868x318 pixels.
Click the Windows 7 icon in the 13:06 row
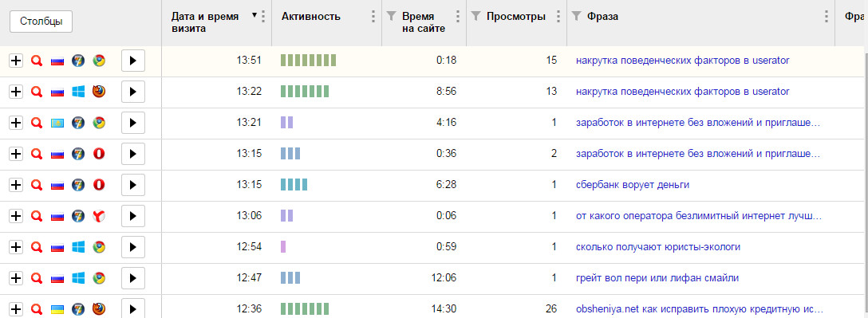(78, 216)
